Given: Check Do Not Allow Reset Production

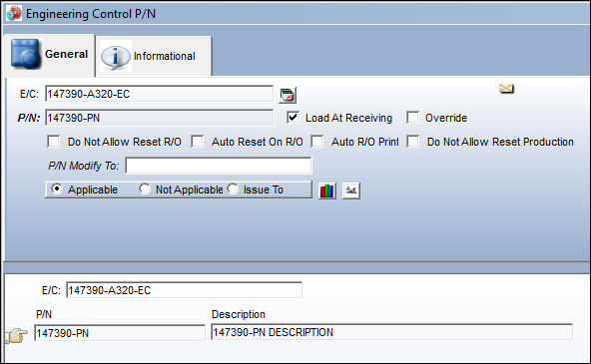Looking at the screenshot, I should (x=413, y=142).
